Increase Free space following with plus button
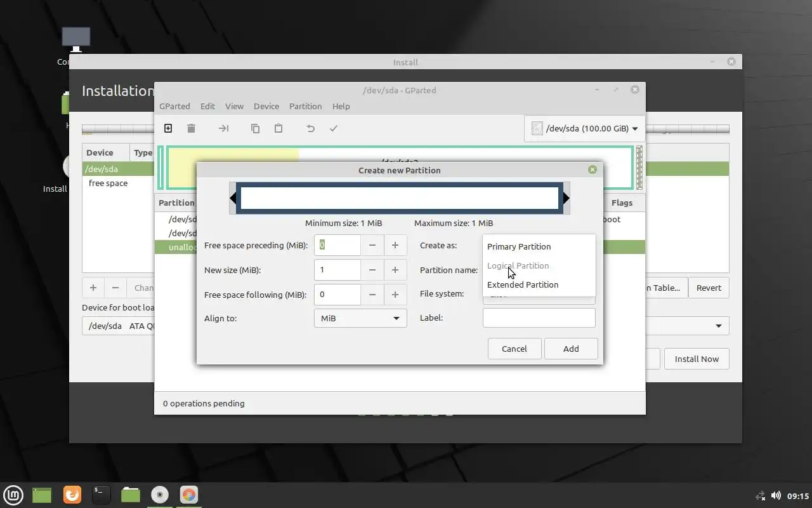Screen dimensions: 812x508 point(395,295)
